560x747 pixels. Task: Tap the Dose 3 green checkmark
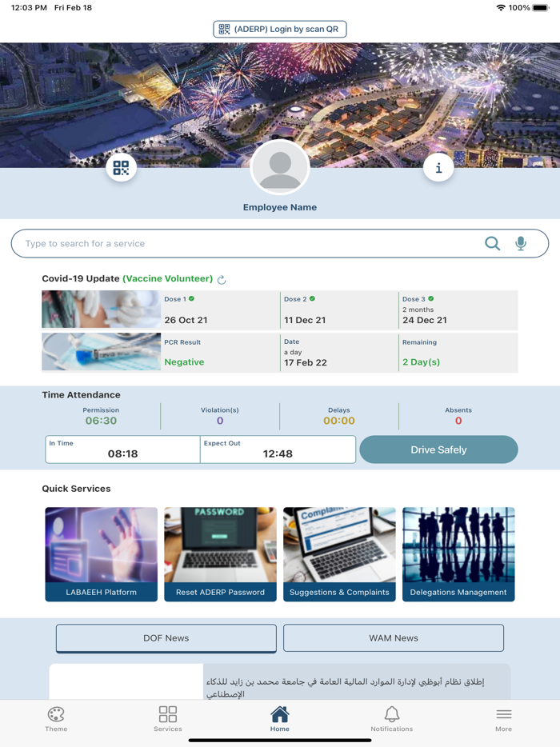pyautogui.click(x=431, y=298)
